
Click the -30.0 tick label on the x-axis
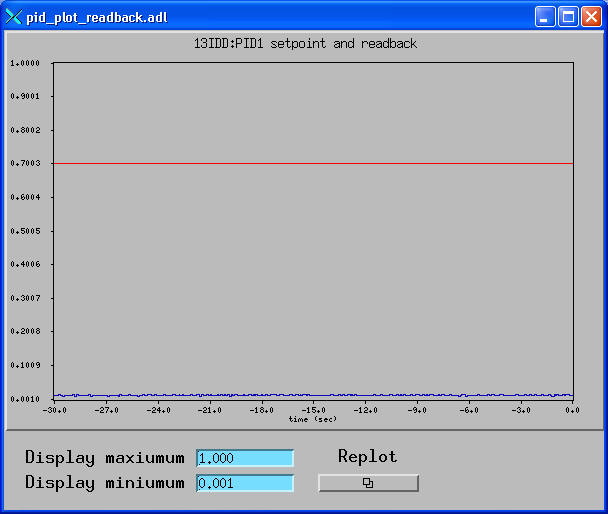54,410
